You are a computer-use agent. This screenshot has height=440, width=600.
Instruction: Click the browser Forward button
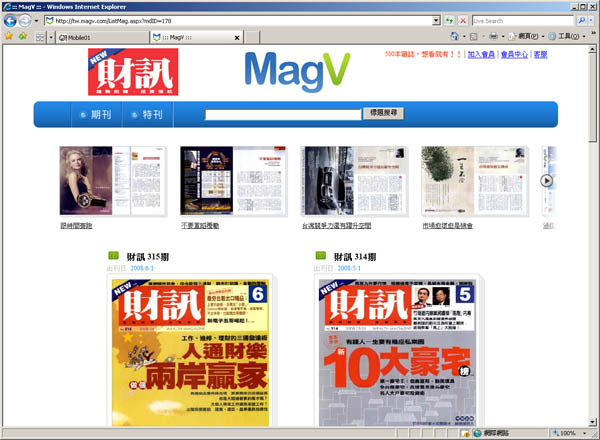25,21
